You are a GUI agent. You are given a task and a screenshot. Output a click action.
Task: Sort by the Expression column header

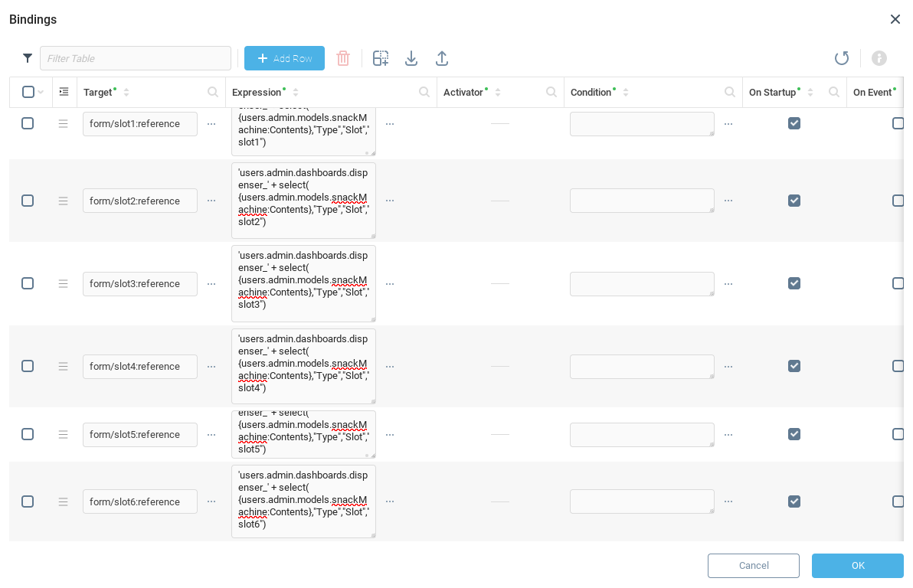click(257, 92)
